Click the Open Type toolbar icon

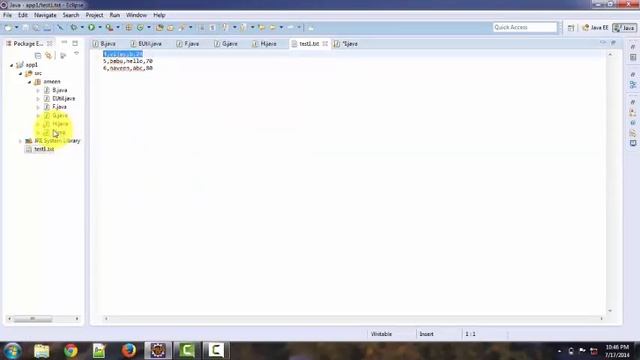(160, 28)
